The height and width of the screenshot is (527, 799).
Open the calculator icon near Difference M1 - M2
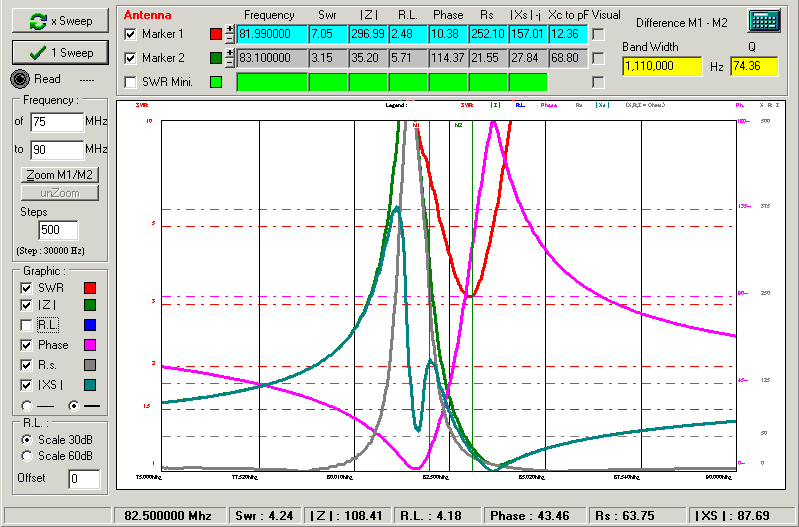pyautogui.click(x=764, y=21)
